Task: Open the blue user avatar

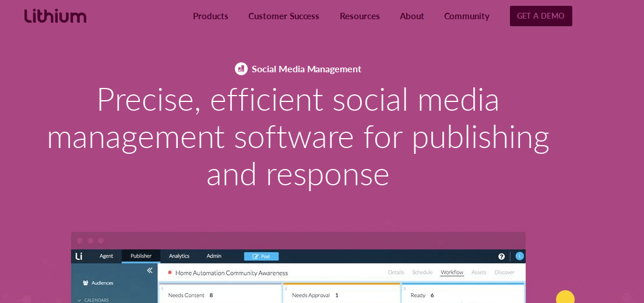Action: (519, 256)
